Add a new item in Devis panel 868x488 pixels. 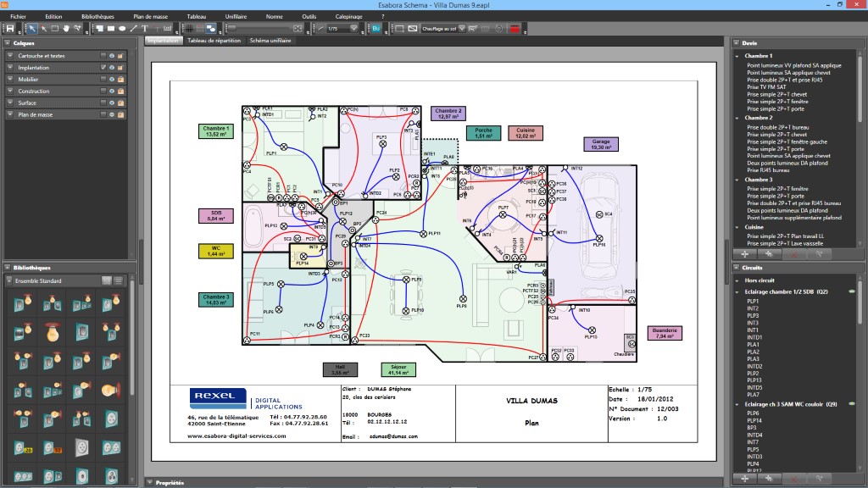pyautogui.click(x=744, y=254)
